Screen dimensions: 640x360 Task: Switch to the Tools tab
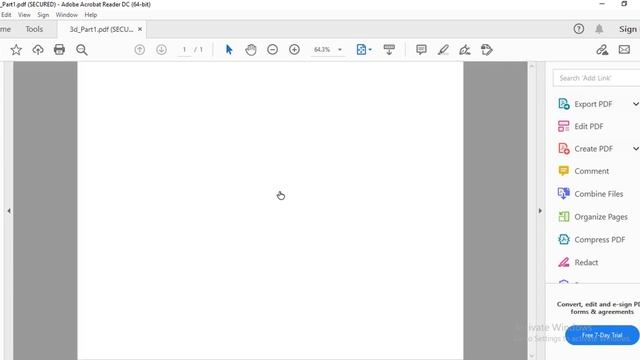[x=34, y=29]
